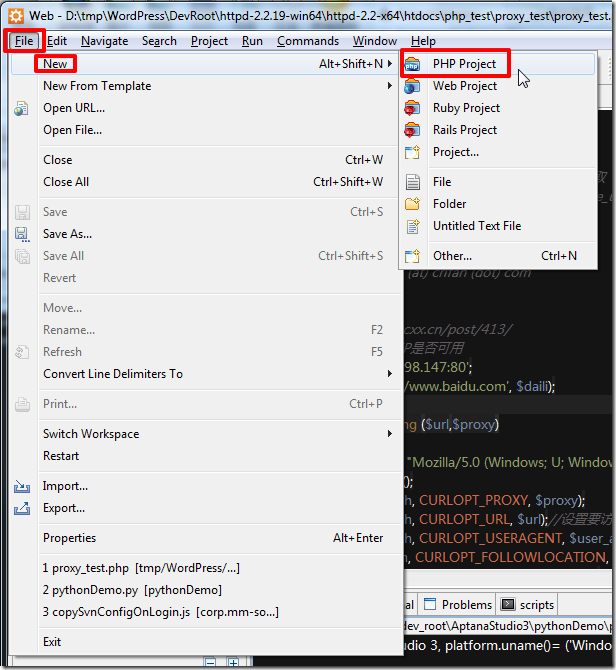Image resolution: width=616 pixels, height=670 pixels.
Task: Choose Exit in File menu
Action: click(x=204, y=642)
